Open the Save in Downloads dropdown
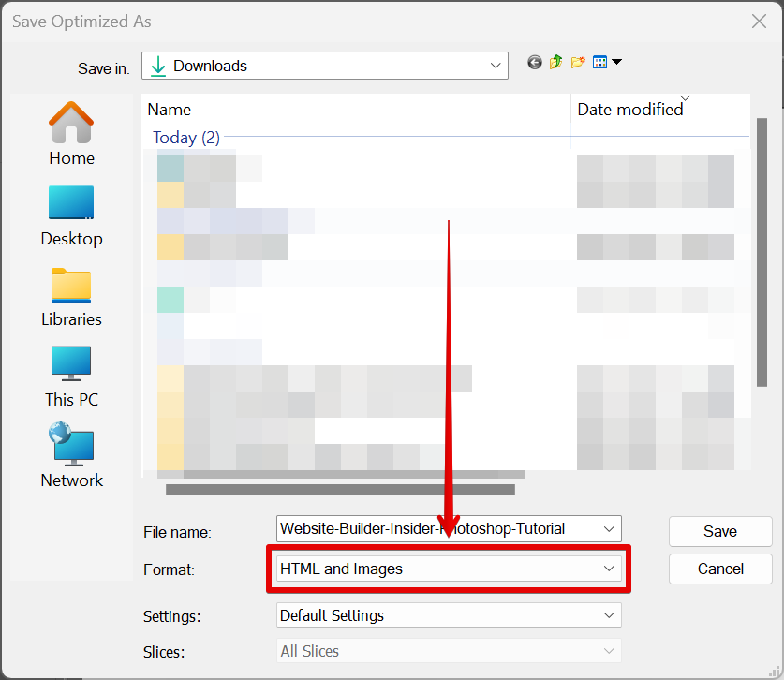 (x=325, y=66)
